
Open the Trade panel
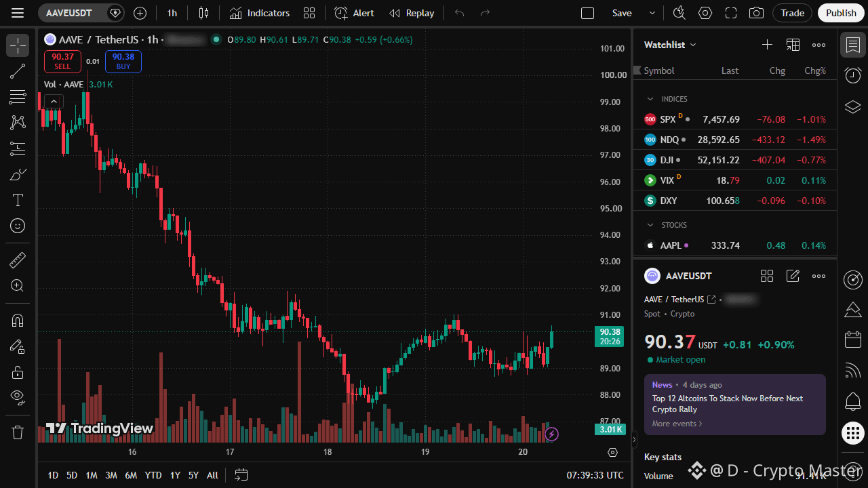point(793,13)
